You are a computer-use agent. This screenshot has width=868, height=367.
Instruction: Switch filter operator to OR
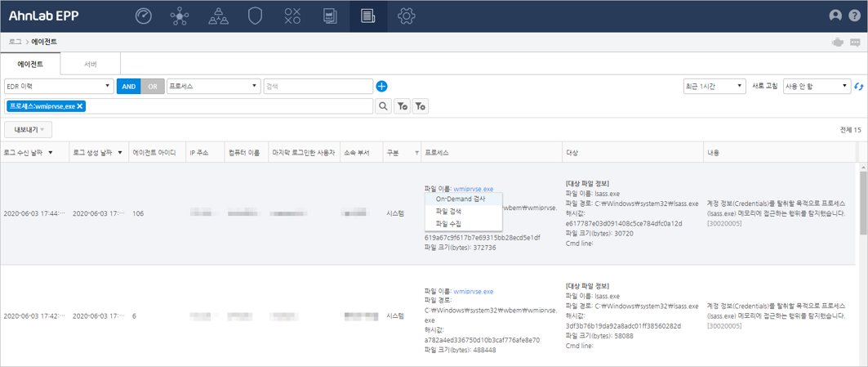[x=153, y=87]
